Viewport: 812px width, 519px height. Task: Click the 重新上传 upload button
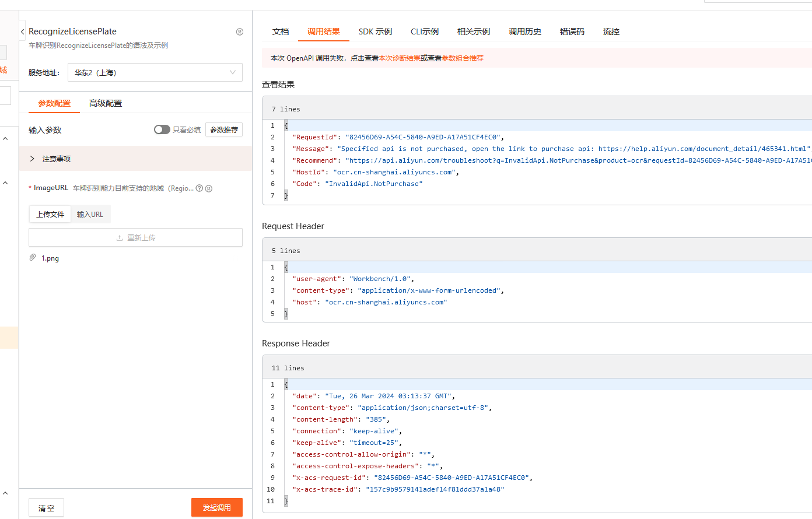point(135,237)
